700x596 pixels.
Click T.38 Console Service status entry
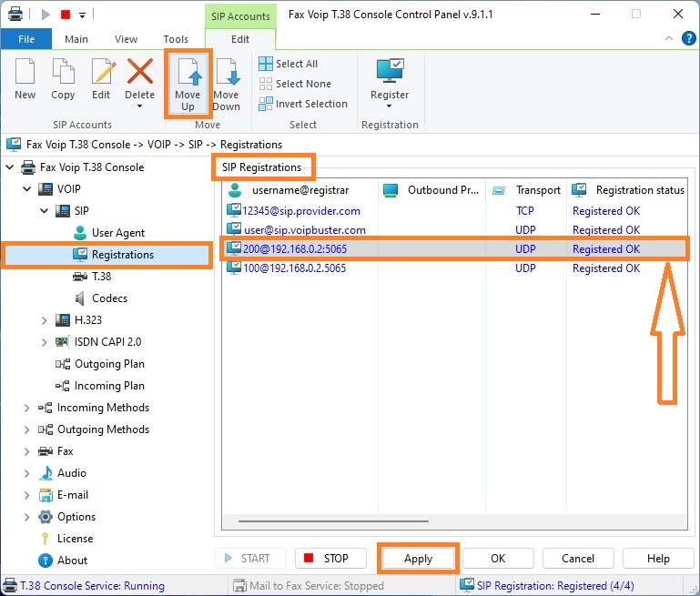pos(84,586)
